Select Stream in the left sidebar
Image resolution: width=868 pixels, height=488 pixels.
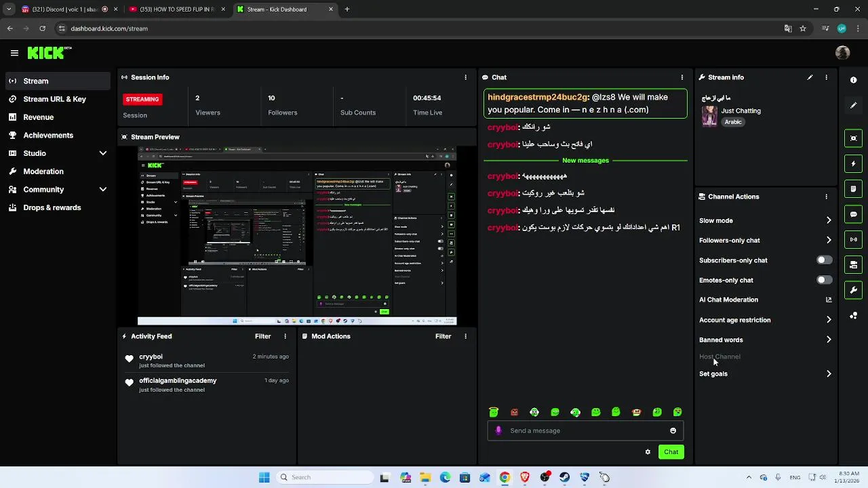pos(58,81)
